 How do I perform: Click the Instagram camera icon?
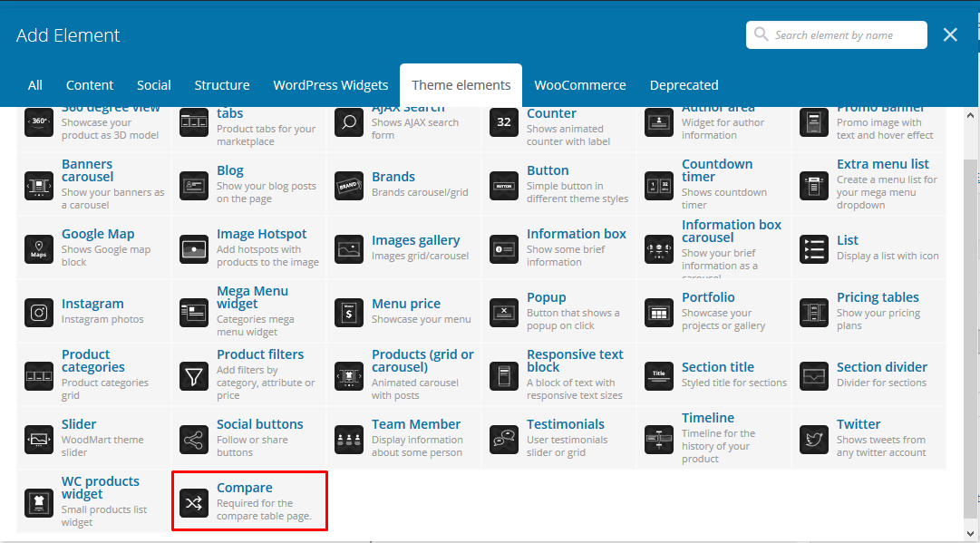[39, 312]
